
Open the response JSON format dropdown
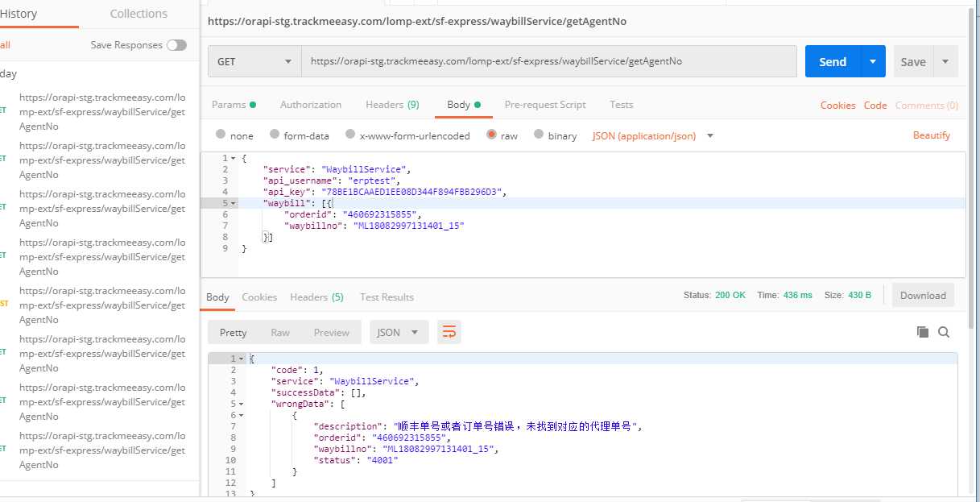pos(399,332)
